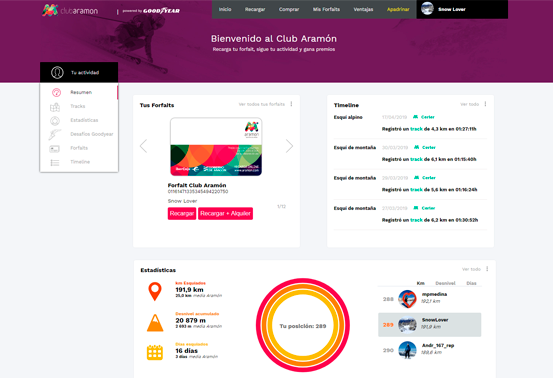The width and height of the screenshot is (553, 378).
Task: Open the Inicio menu item
Action: (225, 9)
